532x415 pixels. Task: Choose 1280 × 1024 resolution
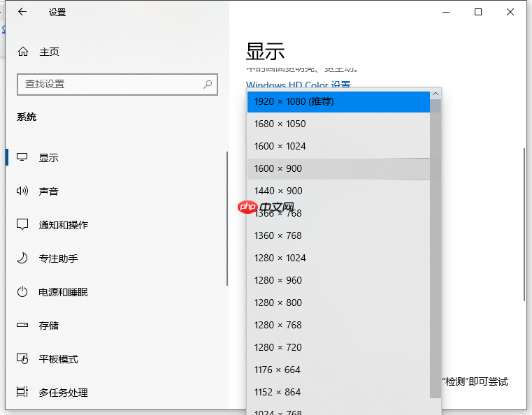(338, 258)
